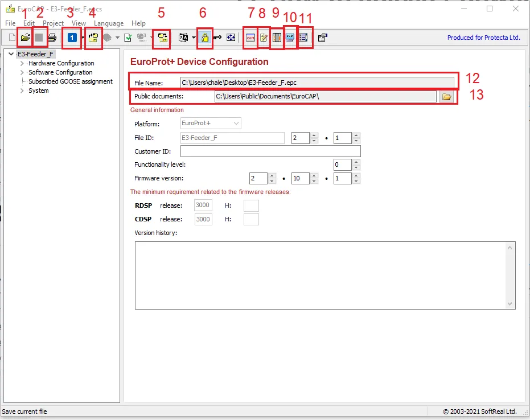Open the LCD monitor icon
530x420 pixels.
click(x=290, y=37)
